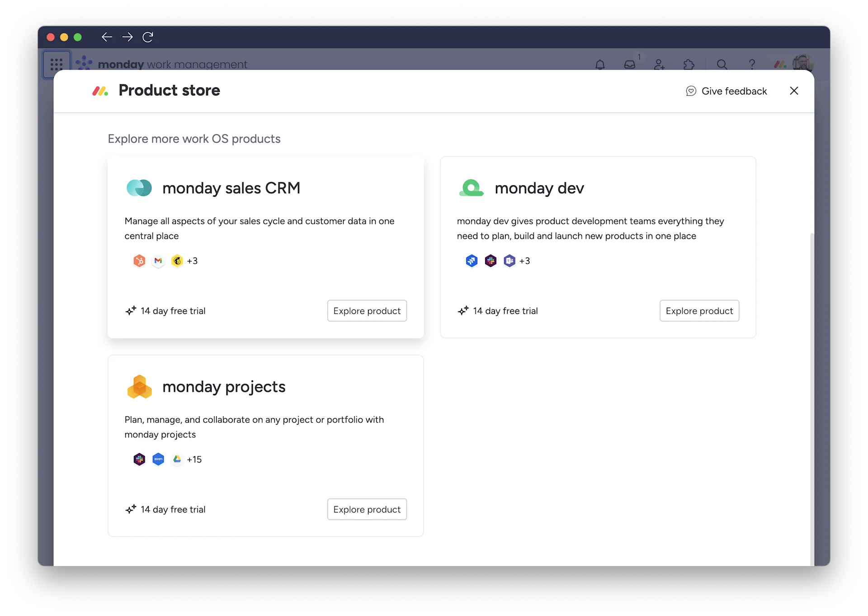Go forward with the right arrow
This screenshot has width=868, height=616.
(127, 37)
